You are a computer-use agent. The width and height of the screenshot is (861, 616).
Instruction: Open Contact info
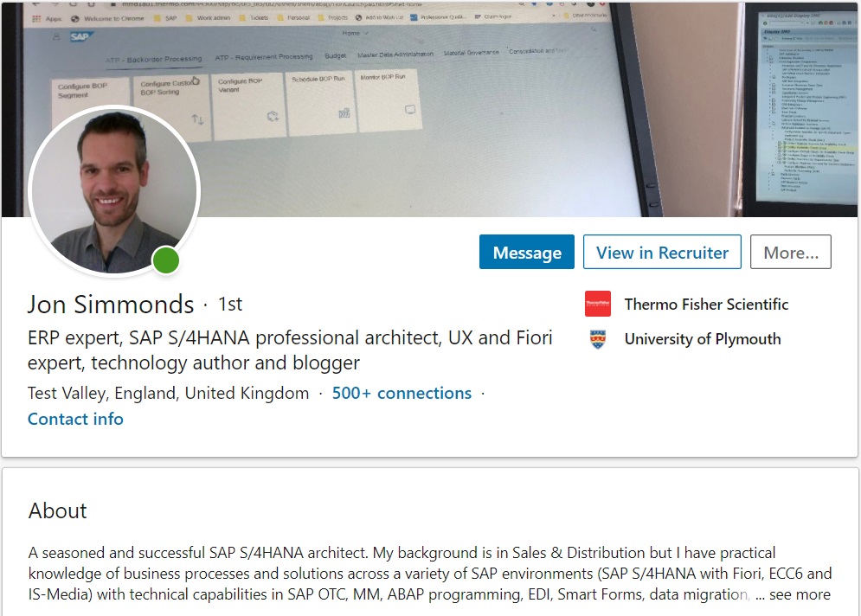(75, 419)
